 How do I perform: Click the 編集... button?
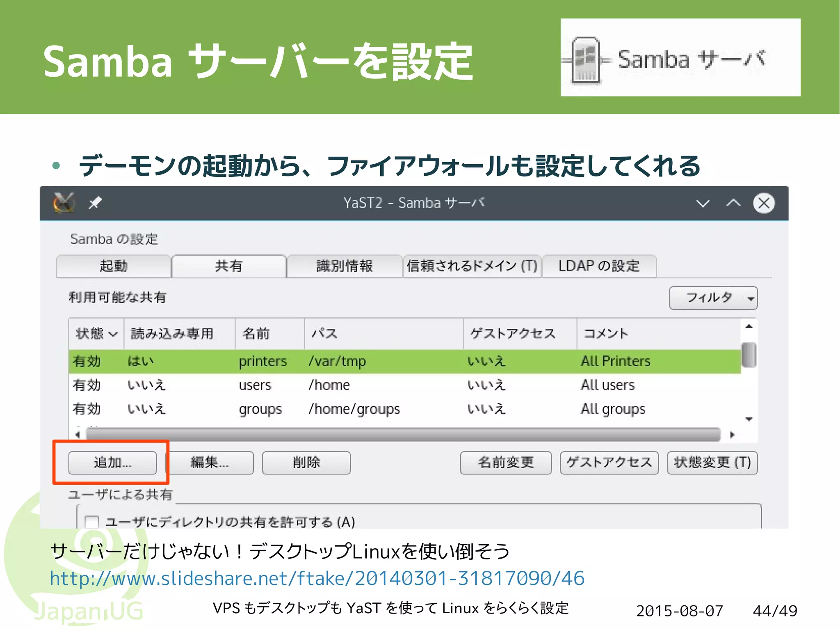click(x=210, y=463)
